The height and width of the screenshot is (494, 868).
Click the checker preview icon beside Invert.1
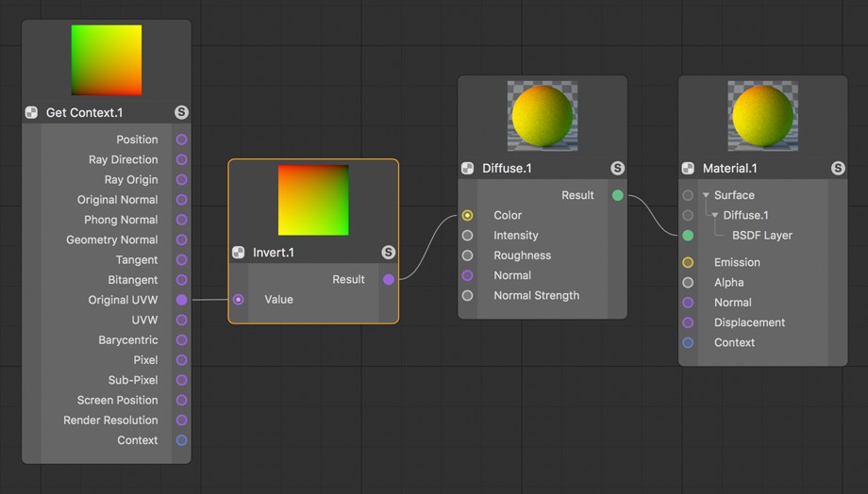[239, 253]
